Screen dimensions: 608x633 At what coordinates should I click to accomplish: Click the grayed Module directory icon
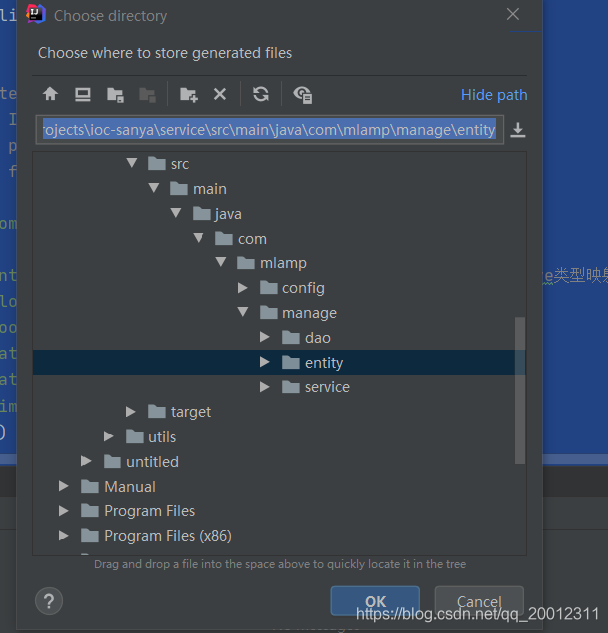(x=147, y=95)
